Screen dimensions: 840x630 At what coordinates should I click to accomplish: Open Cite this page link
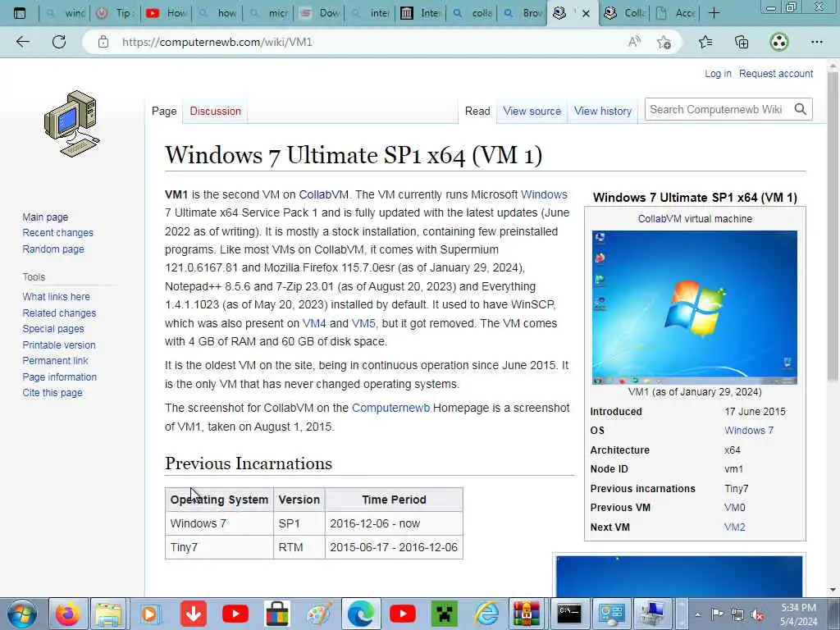52,393
